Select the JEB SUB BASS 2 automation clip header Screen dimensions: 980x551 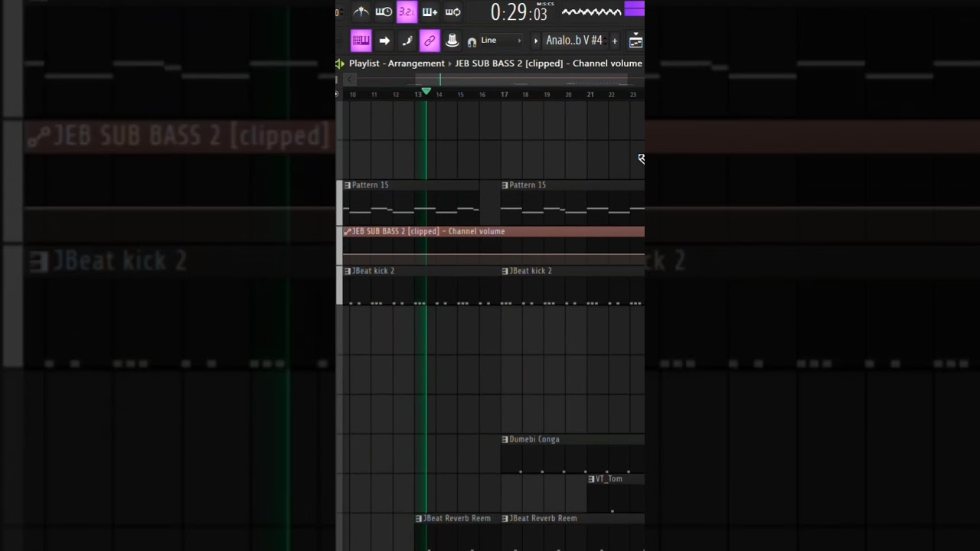[494, 231]
